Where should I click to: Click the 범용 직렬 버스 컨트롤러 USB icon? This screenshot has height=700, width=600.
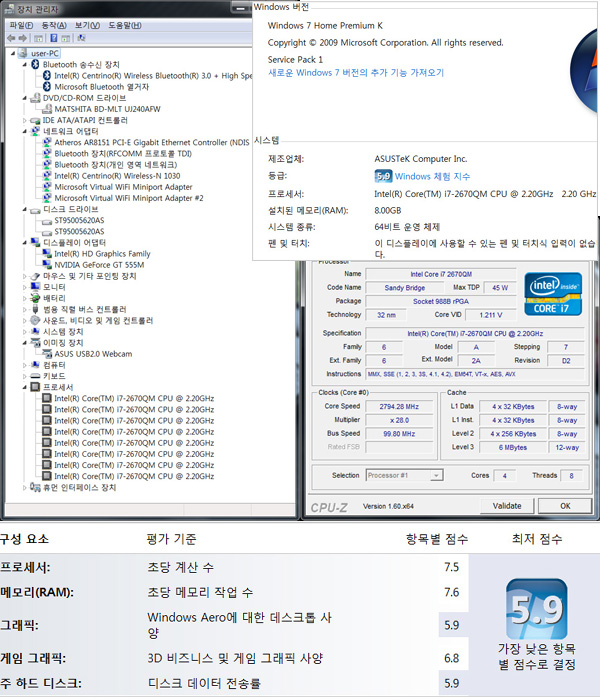(35, 309)
